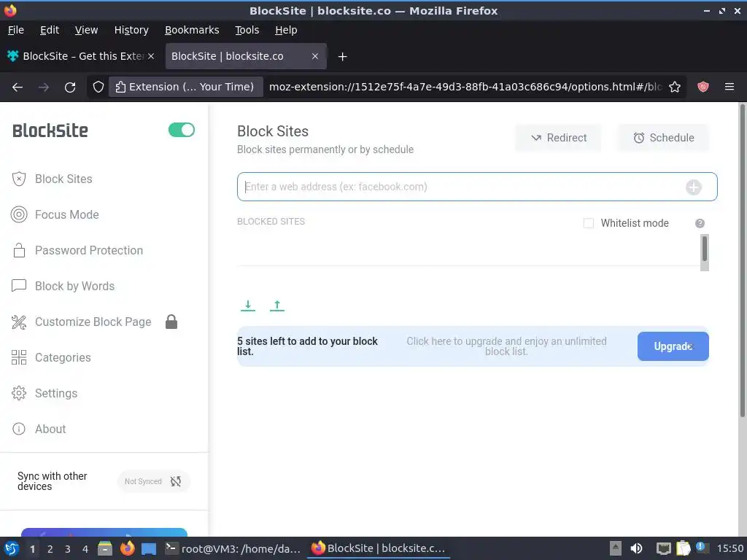The height and width of the screenshot is (560, 747).
Task: Click the Whitelist mode help icon
Action: click(700, 223)
